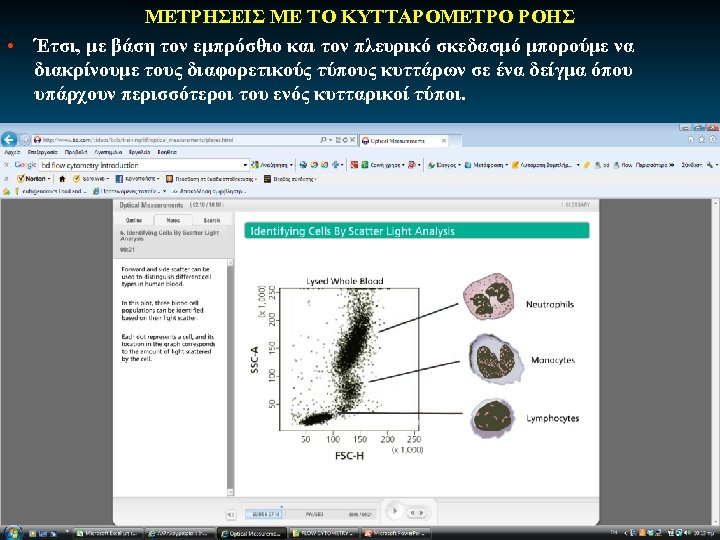Open Microsoft Excel from the taskbar
The image size is (720, 540).
[108, 533]
